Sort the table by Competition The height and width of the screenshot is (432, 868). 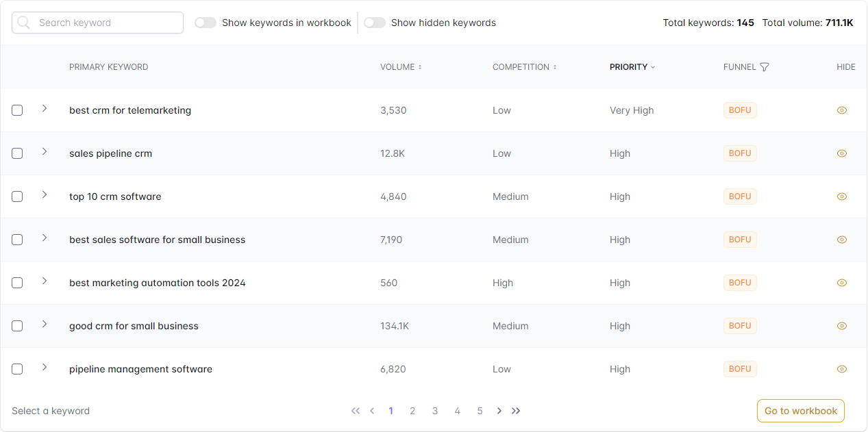pos(554,66)
